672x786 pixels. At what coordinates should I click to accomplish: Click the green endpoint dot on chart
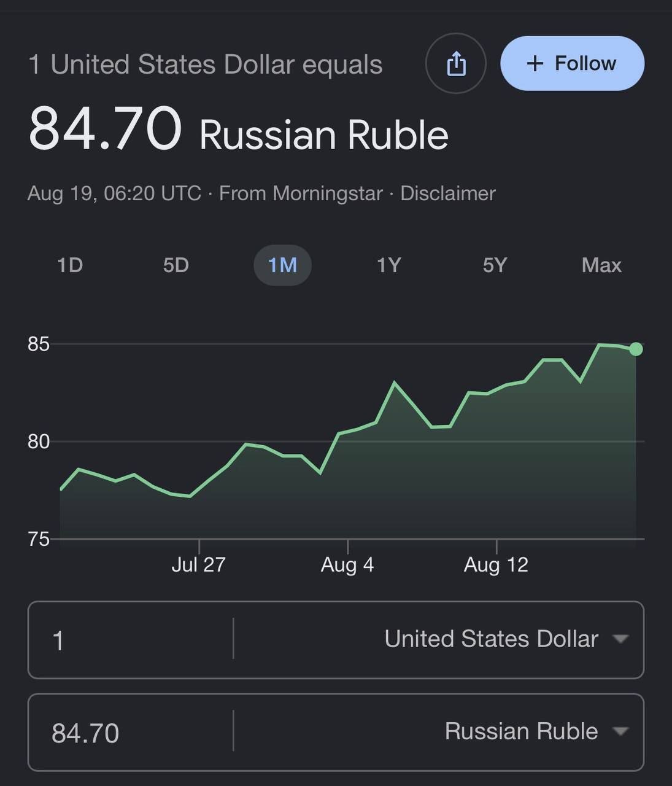636,349
